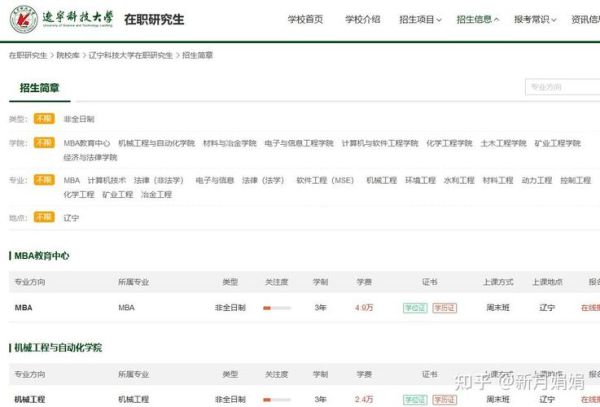This screenshot has width=600, height=407.
Task: Filter by 非全日制 type
Action: tap(79, 119)
